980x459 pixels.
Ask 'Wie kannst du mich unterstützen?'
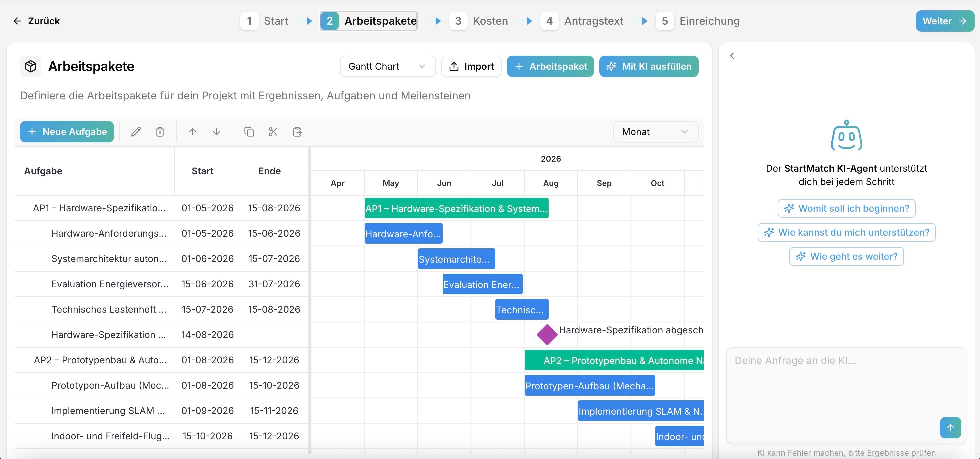[846, 232]
